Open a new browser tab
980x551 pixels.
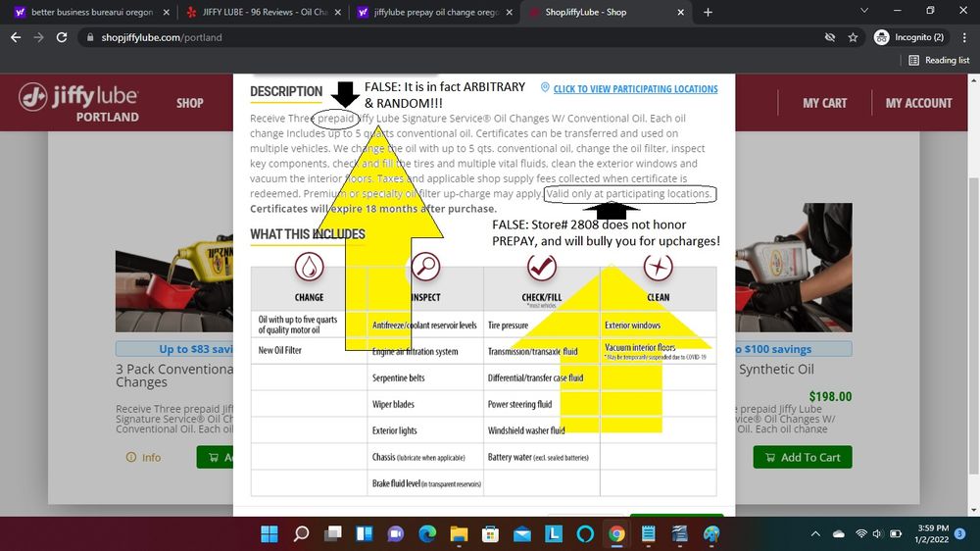point(709,12)
